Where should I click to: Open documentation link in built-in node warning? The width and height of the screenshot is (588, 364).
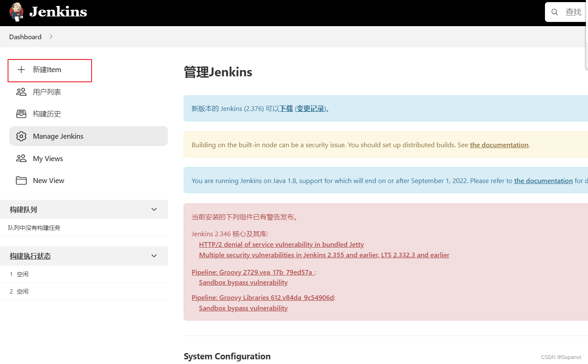[x=499, y=145]
